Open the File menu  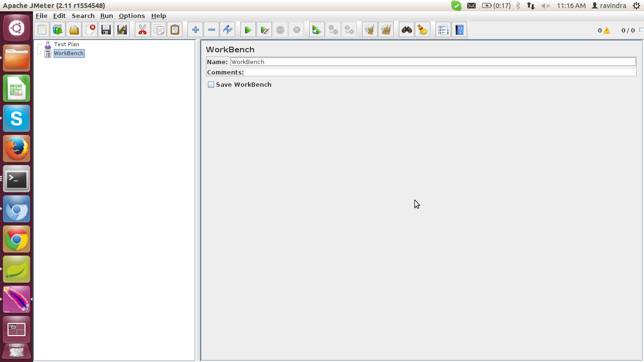tap(41, 16)
